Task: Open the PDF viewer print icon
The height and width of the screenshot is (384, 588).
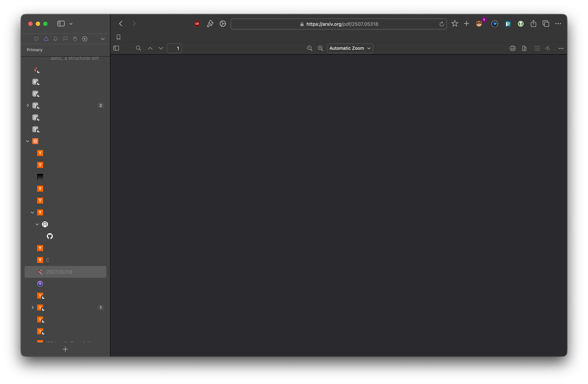Action: coord(512,48)
